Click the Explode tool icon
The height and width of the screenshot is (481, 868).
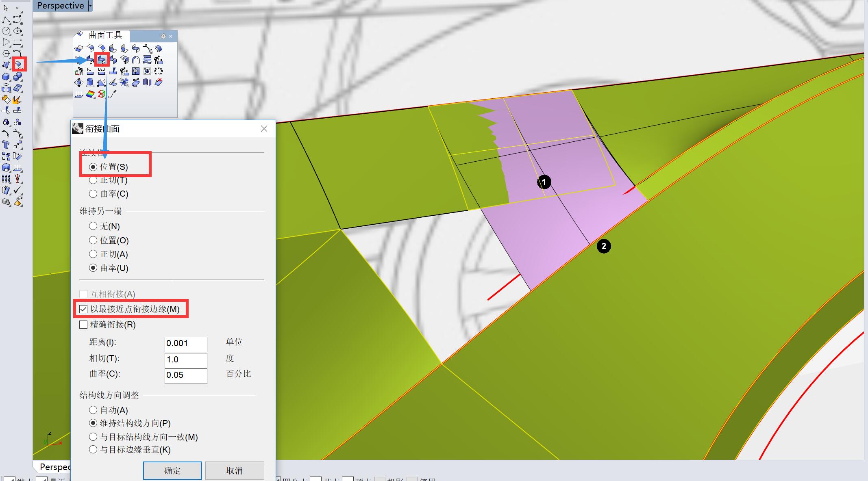coord(17,100)
